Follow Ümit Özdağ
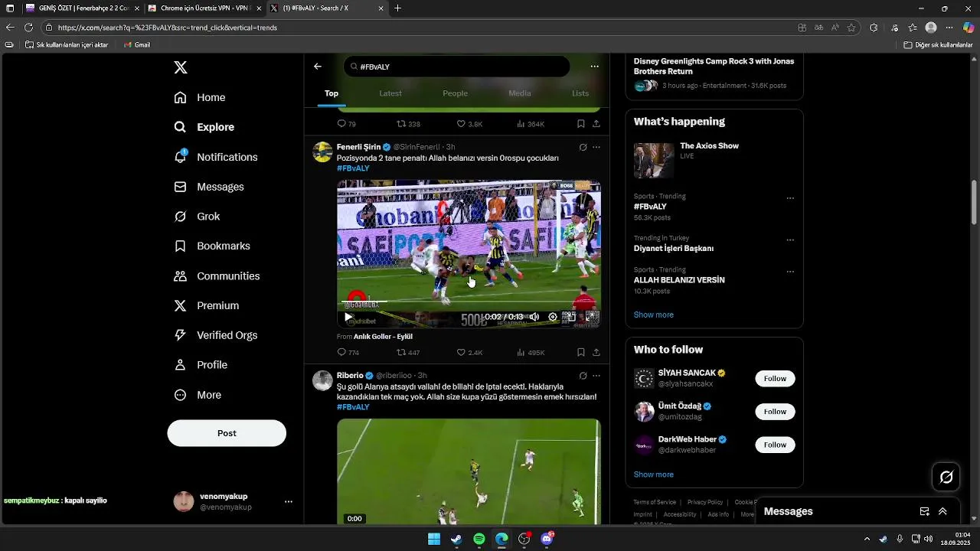 coord(775,412)
